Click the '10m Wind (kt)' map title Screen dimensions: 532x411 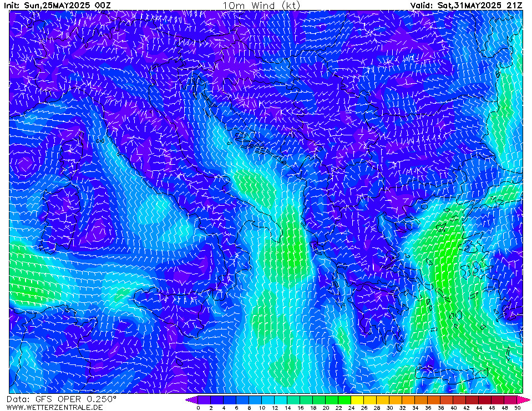coord(261,6)
